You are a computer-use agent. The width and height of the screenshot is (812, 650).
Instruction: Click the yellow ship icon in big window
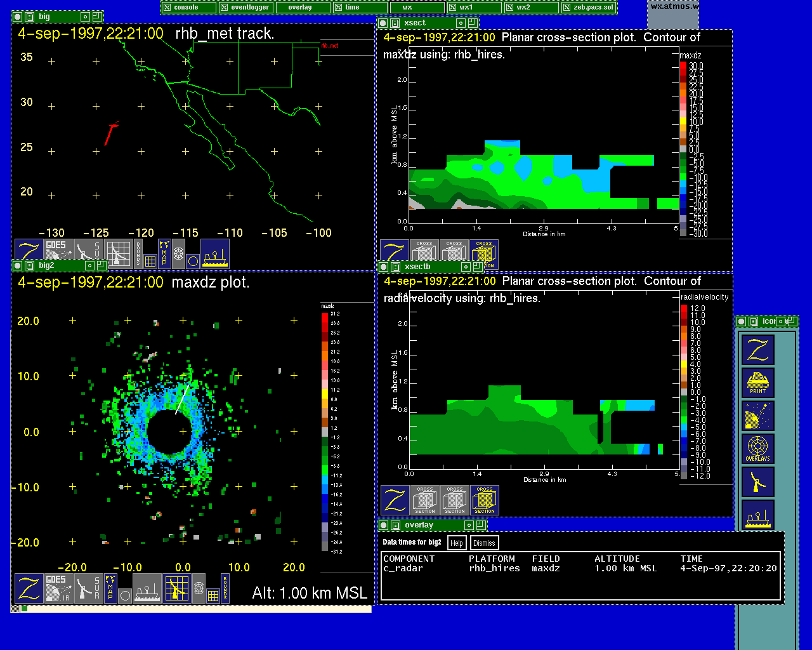tap(214, 254)
